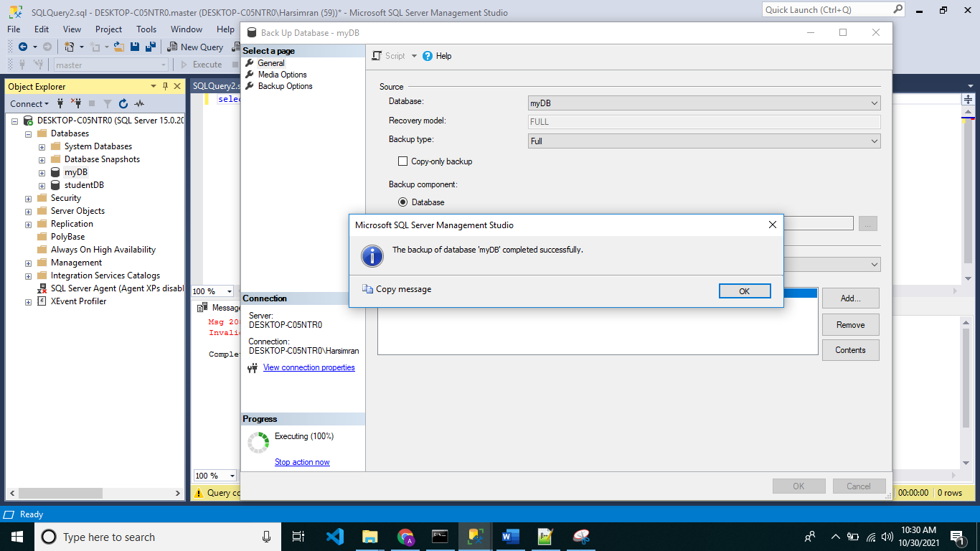
Task: Select the myDB database node
Action: click(x=75, y=172)
